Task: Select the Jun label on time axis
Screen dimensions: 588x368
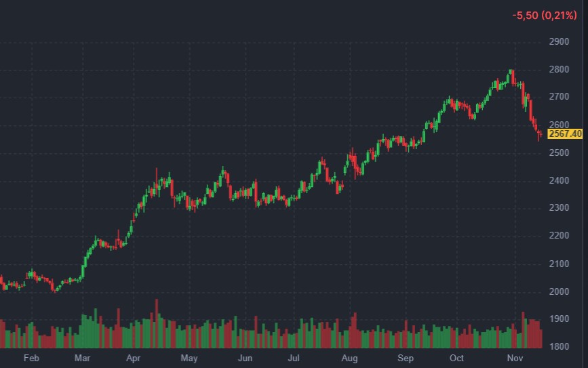Action: [246, 358]
